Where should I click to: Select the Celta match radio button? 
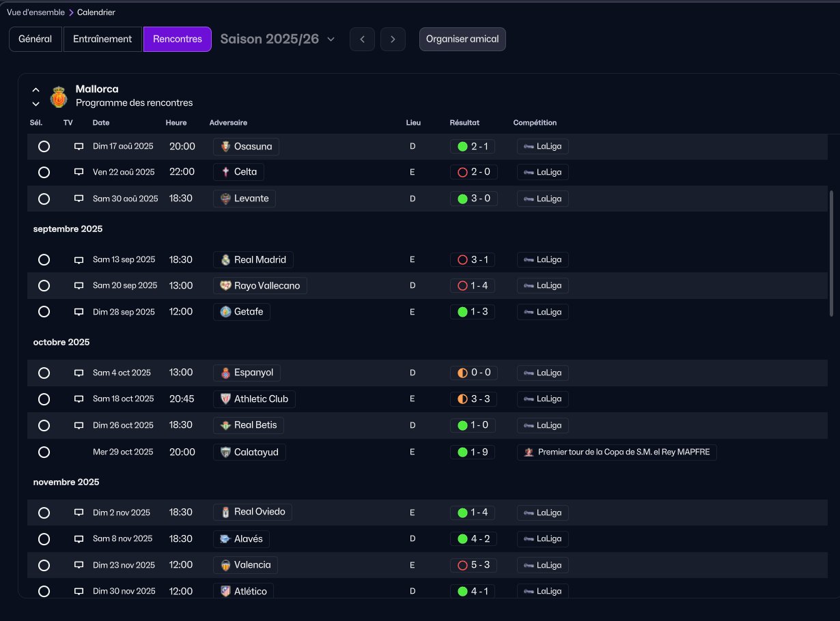44,173
